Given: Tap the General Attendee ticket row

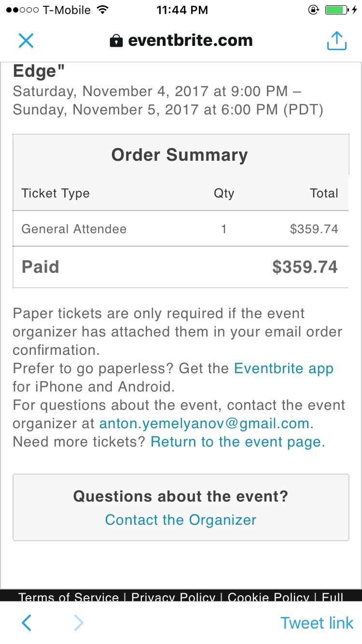Looking at the screenshot, I should click(180, 229).
